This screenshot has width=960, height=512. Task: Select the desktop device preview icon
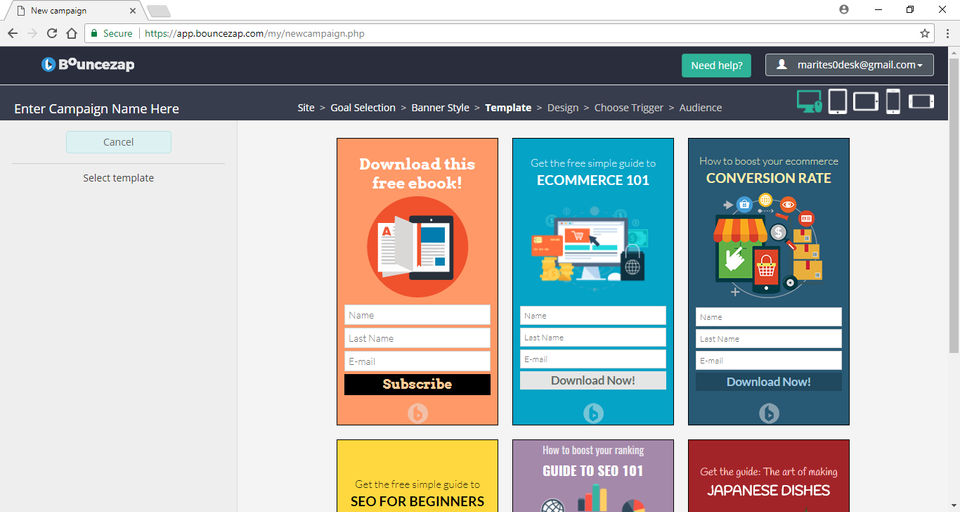coord(809,102)
